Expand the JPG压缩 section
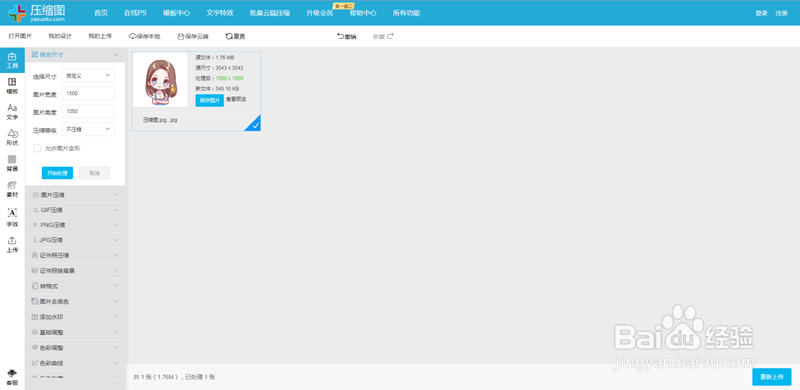Screen dimensions: 800x390 coord(75,239)
